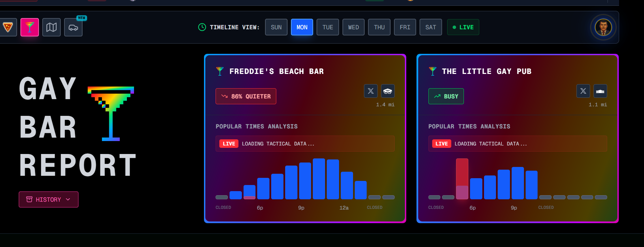Open the car icon marked NEW
The image size is (644, 247).
[73, 27]
